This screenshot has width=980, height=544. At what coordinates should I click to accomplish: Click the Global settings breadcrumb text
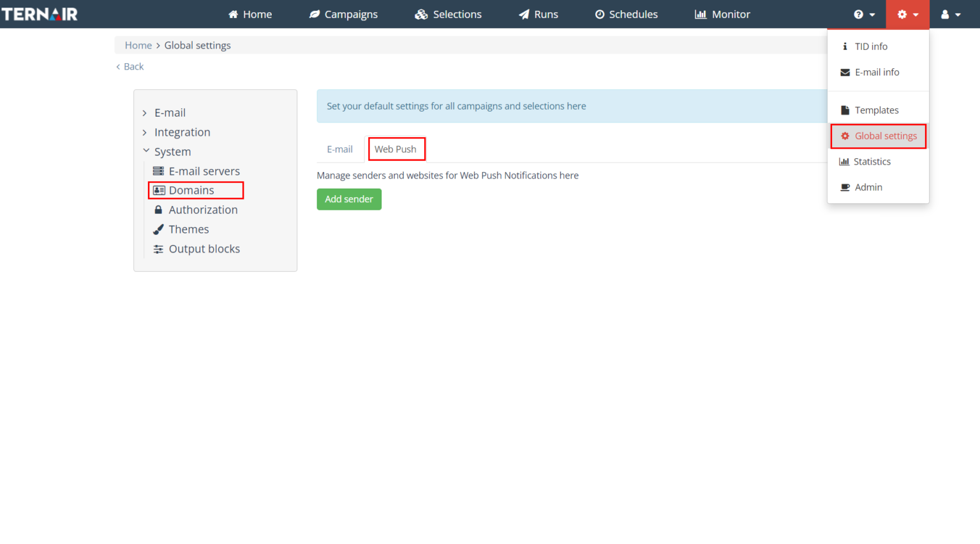coord(198,45)
